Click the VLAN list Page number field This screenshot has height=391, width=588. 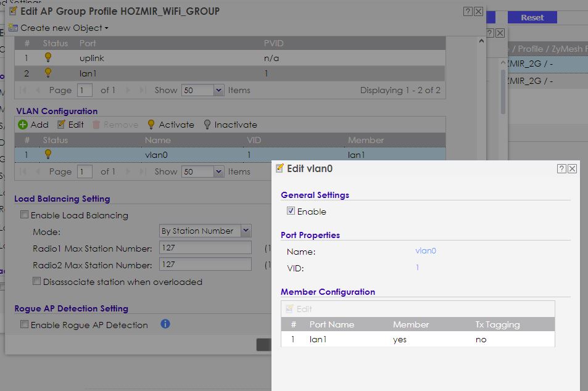(85, 171)
